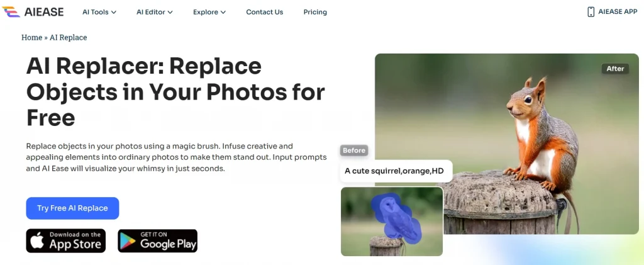
Task: Click the phone icon beside AIEASE APP
Action: click(591, 12)
